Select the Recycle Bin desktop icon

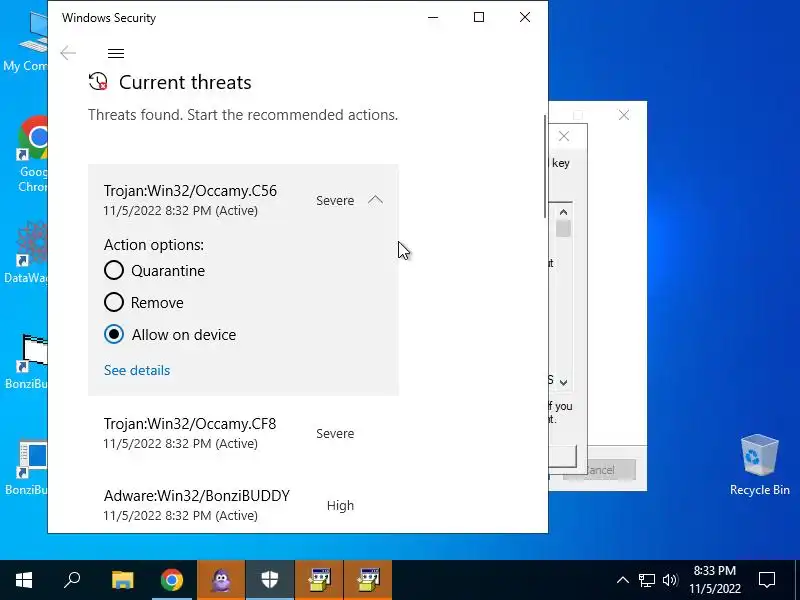click(x=760, y=465)
